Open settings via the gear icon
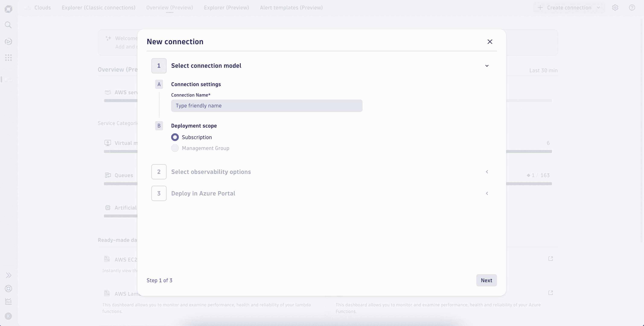Viewport: 644px width, 326px height. (x=615, y=7)
